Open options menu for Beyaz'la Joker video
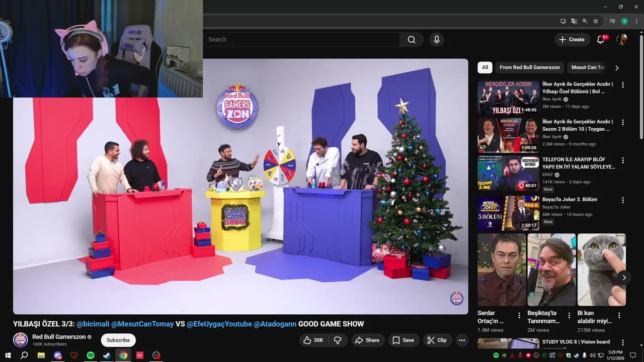644x362 pixels. [623, 200]
